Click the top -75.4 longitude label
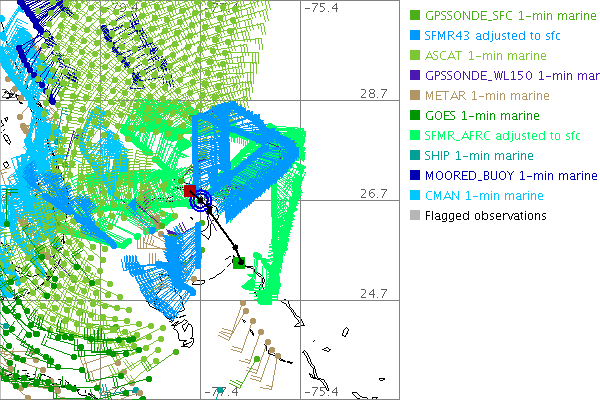Image resolution: width=600 pixels, height=400 pixels. click(322, 8)
